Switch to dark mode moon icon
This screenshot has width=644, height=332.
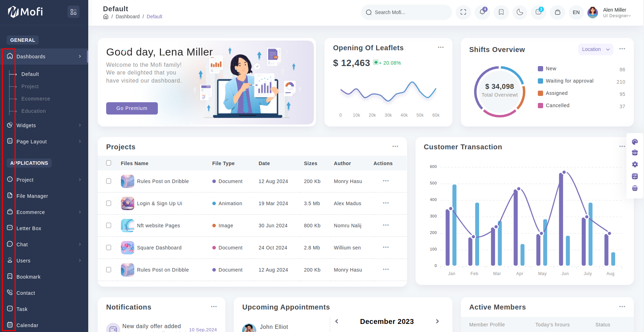(x=520, y=12)
